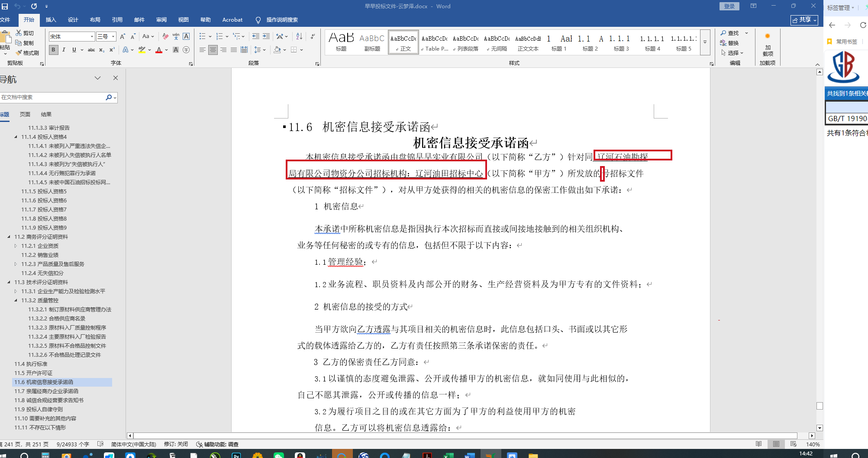Click the 共享 (Share) button
Viewport: 868px width, 458px height.
(x=804, y=20)
